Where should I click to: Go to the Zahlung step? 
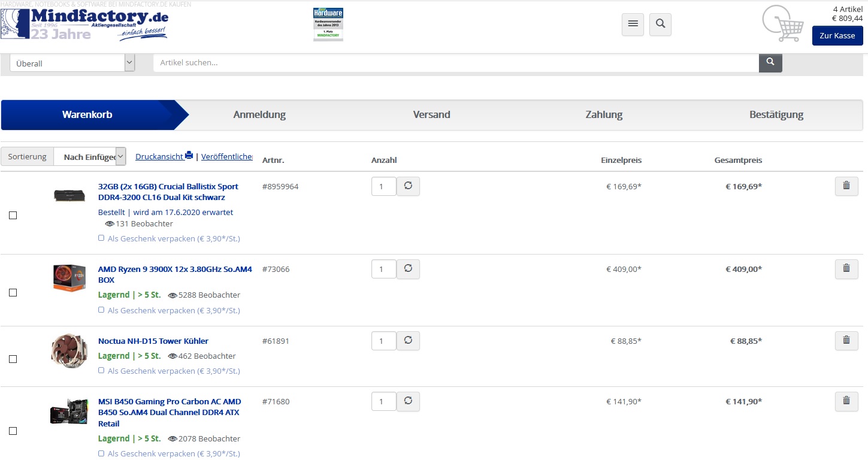[604, 114]
